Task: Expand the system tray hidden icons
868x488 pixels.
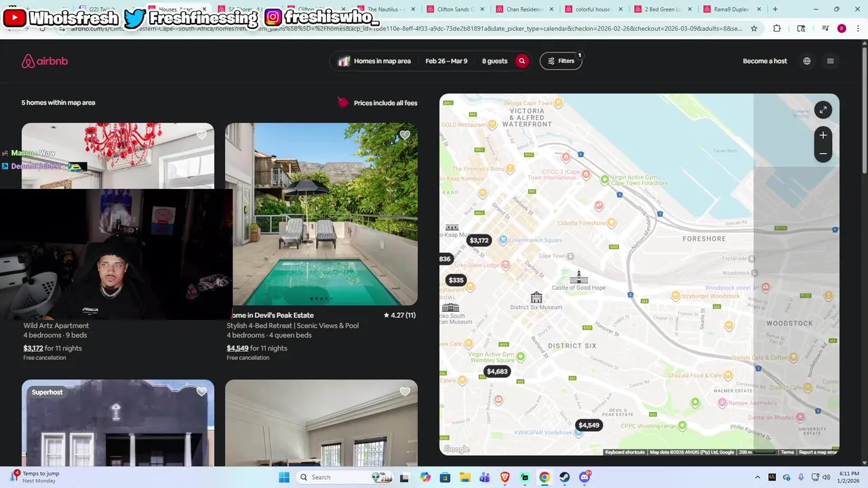Action: click(x=757, y=477)
